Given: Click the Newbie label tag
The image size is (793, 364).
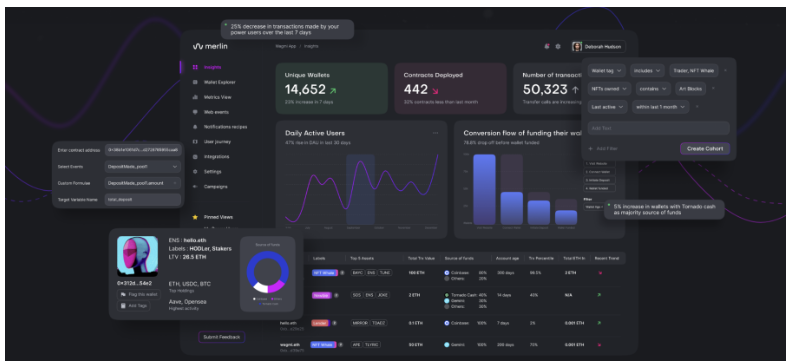Looking at the screenshot, I should point(321,295).
